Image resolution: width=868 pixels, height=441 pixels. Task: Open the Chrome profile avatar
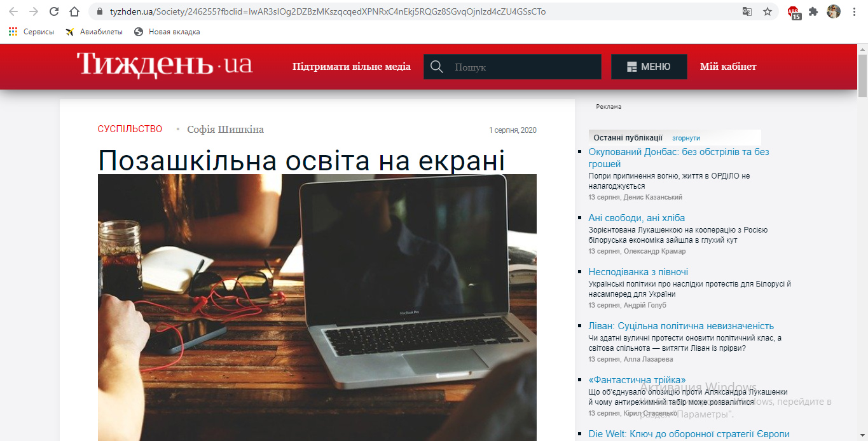coord(833,11)
